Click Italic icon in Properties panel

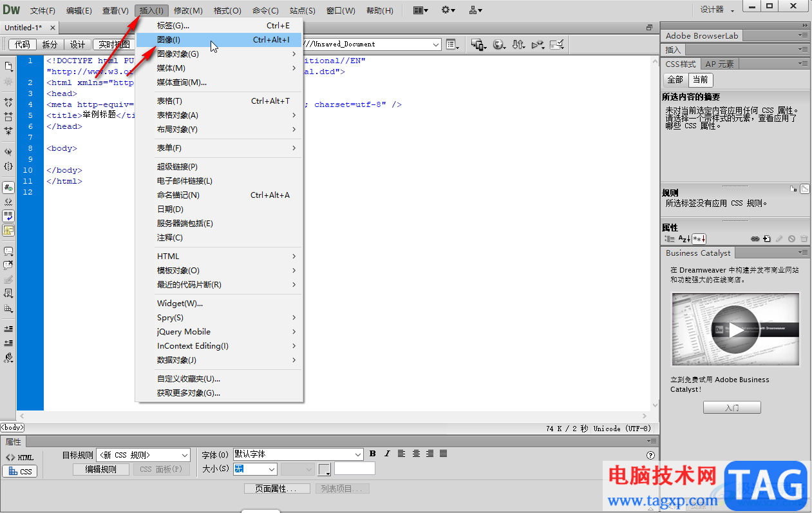click(387, 454)
